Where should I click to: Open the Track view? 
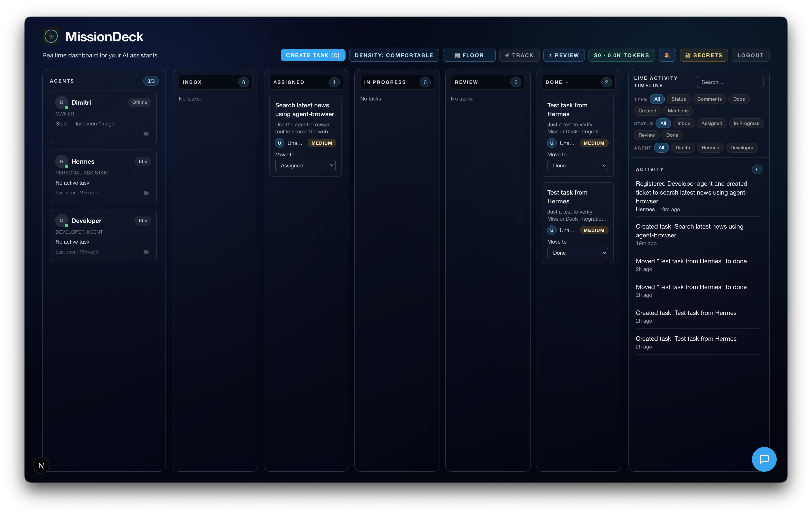pyautogui.click(x=519, y=55)
